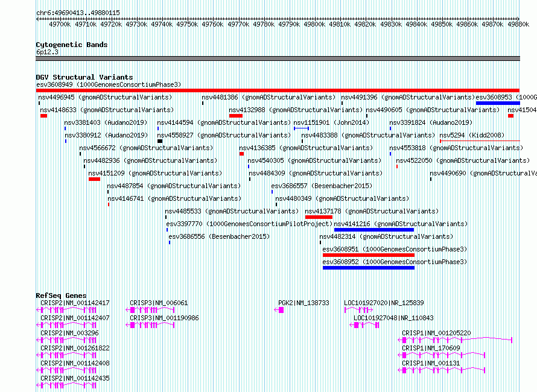The height and width of the screenshot is (392, 537).
Task: Click the gray 6p12.3 cytogenetic band bar
Action: (278, 58)
